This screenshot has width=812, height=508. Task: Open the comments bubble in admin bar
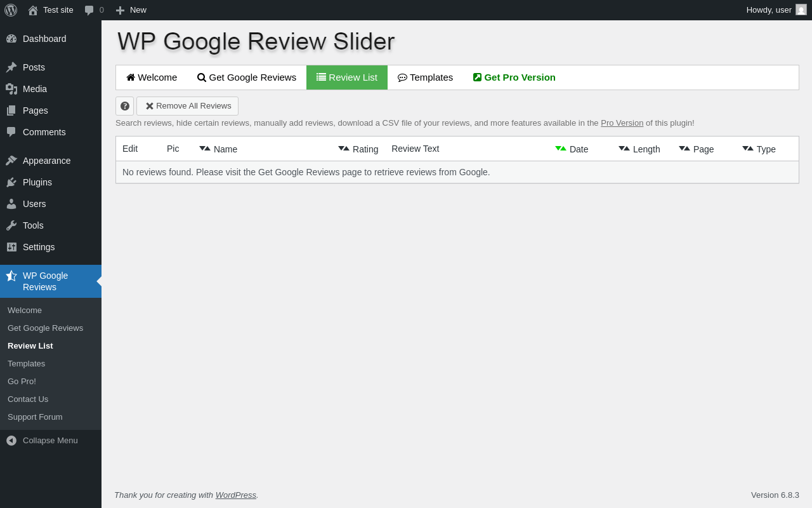[x=94, y=10]
